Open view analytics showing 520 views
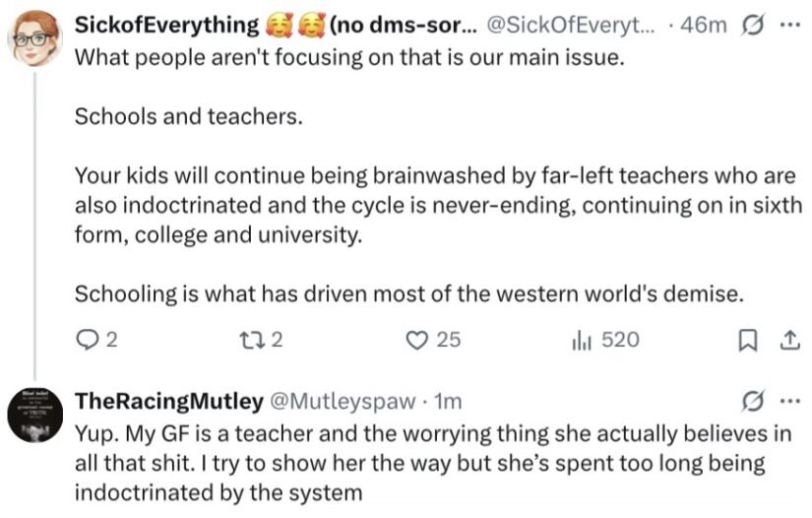 tap(605, 341)
